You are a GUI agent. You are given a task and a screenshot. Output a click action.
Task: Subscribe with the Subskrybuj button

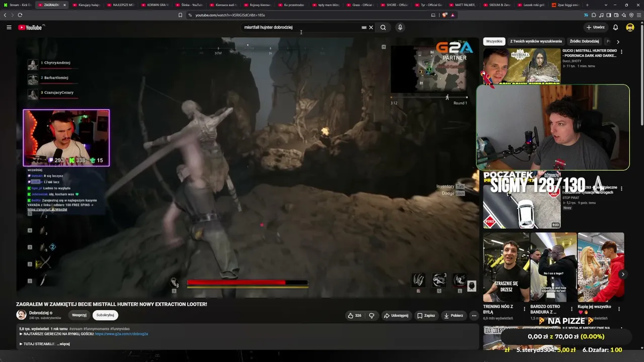point(105,315)
